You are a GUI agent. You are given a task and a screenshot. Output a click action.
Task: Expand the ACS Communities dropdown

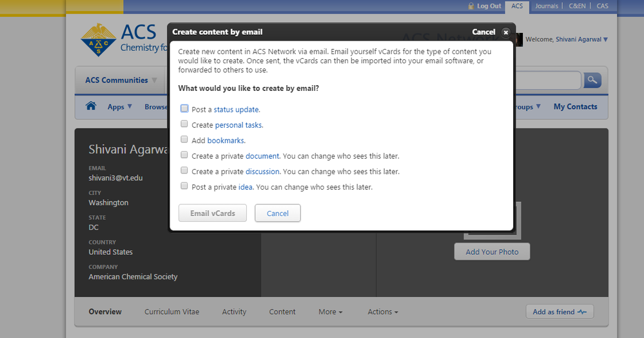[121, 81]
